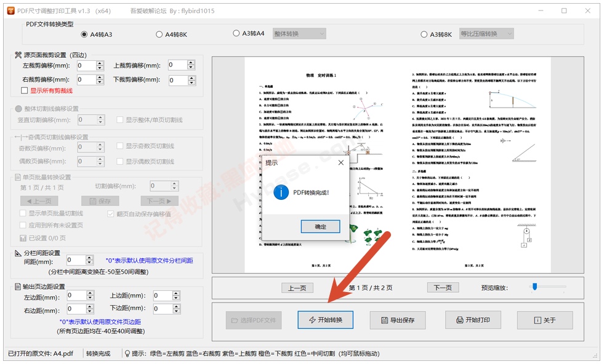Click the blue info icon in the dialog
Image resolution: width=604 pixels, height=364 pixels.
point(281,192)
